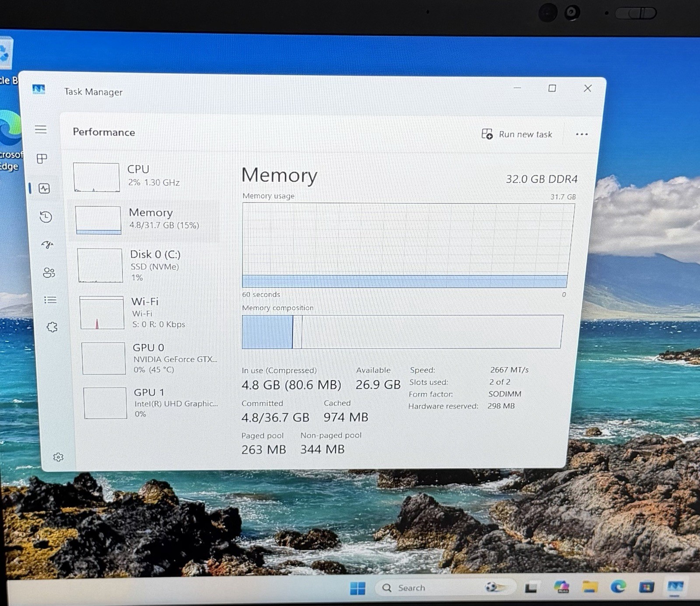Open the Microsoft Edge desktop shortcut
The width and height of the screenshot is (700, 606).
tap(10, 140)
